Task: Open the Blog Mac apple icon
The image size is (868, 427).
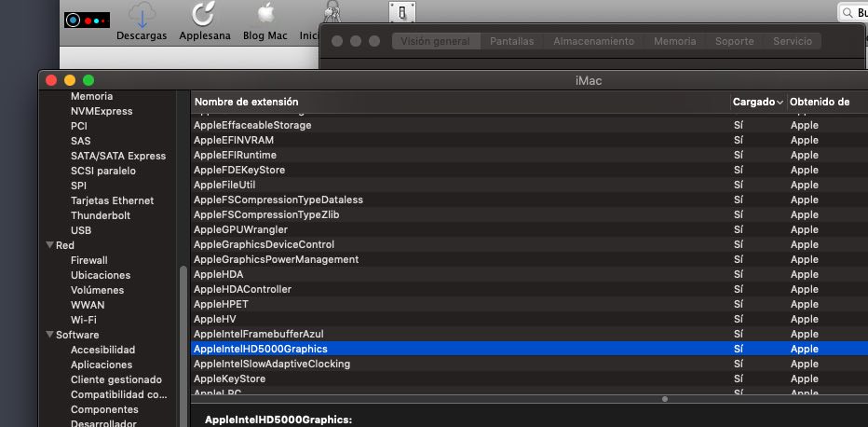Action: click(x=265, y=15)
